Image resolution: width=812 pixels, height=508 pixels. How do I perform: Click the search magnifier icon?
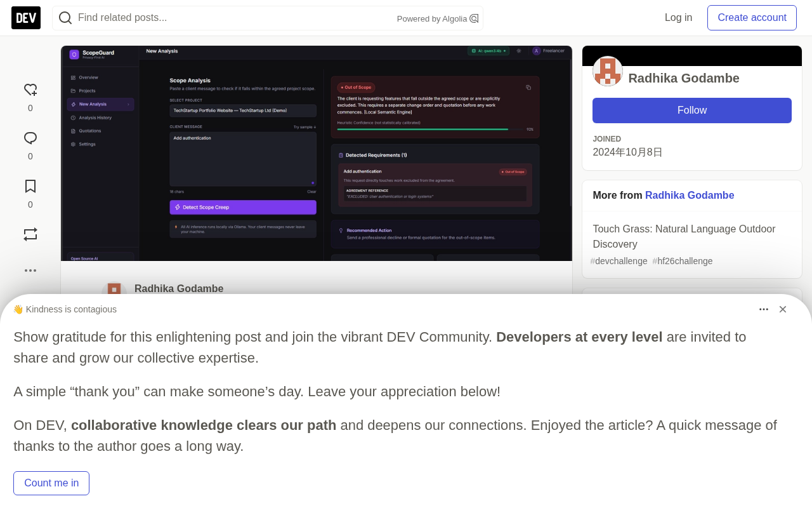(65, 18)
